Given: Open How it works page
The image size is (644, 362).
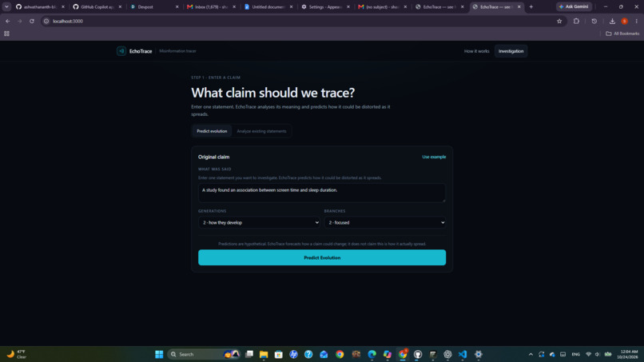Looking at the screenshot, I should tap(476, 51).
